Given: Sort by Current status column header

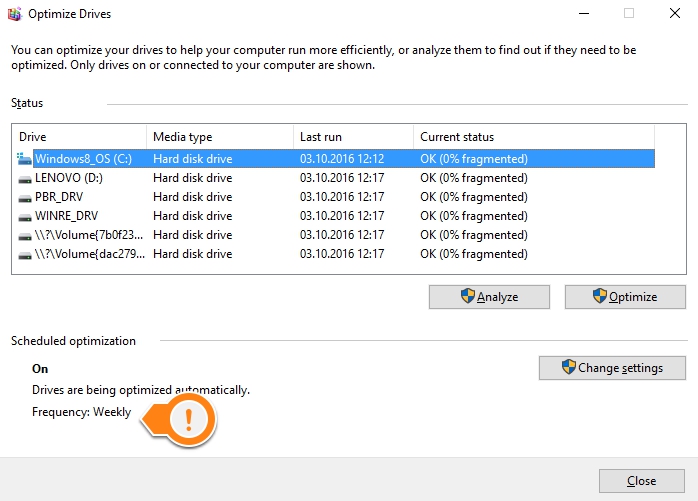Looking at the screenshot, I should [x=533, y=137].
